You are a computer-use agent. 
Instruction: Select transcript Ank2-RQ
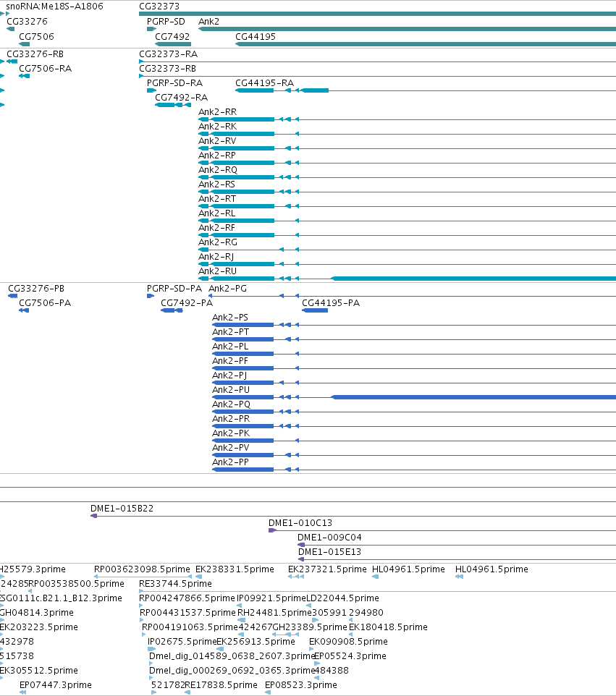(218, 169)
